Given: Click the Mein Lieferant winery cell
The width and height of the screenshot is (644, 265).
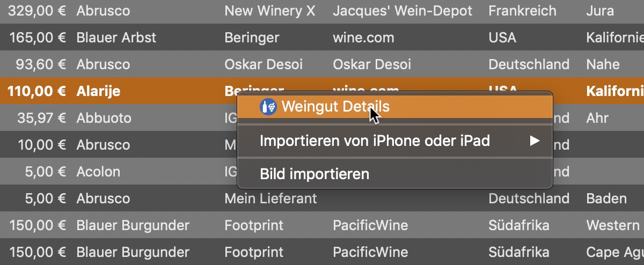Looking at the screenshot, I should (270, 198).
